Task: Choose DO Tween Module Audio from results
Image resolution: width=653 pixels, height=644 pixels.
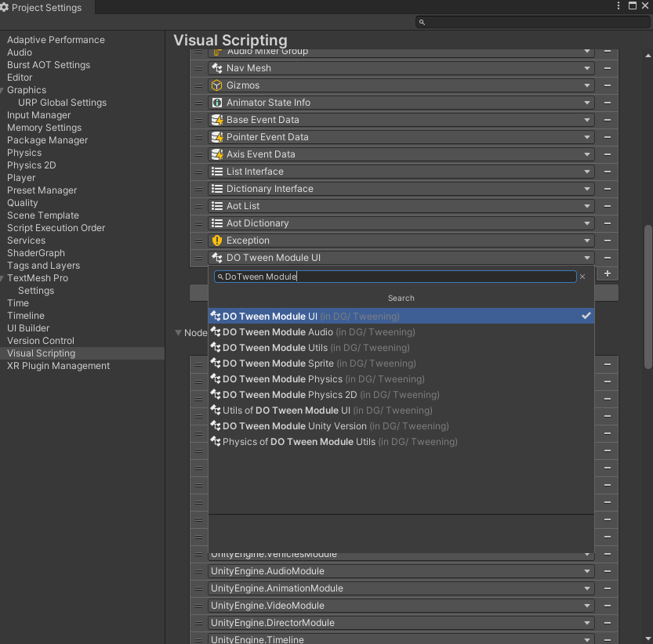Action: (x=278, y=332)
